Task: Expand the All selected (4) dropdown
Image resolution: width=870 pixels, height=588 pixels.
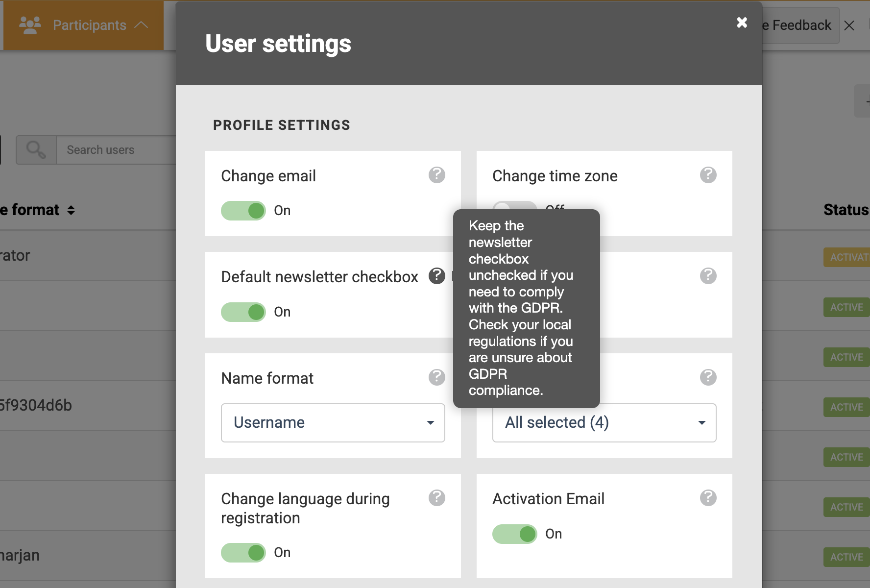Action: click(x=604, y=423)
